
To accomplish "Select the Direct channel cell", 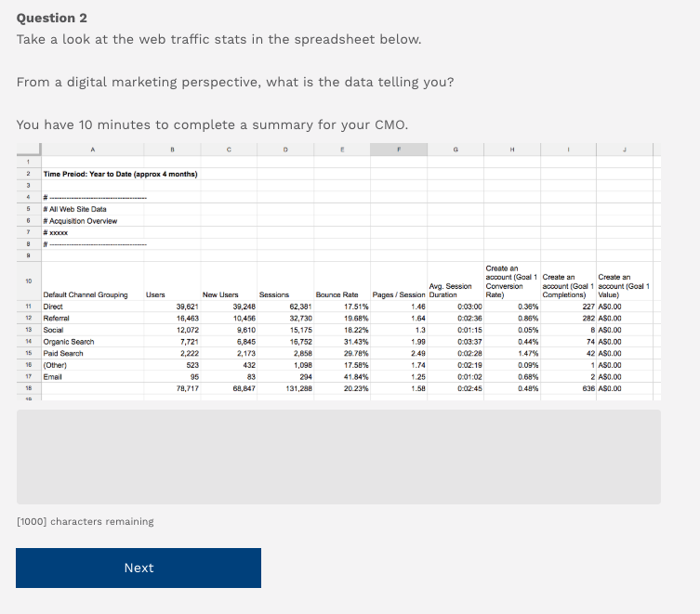I will pos(54,306).
